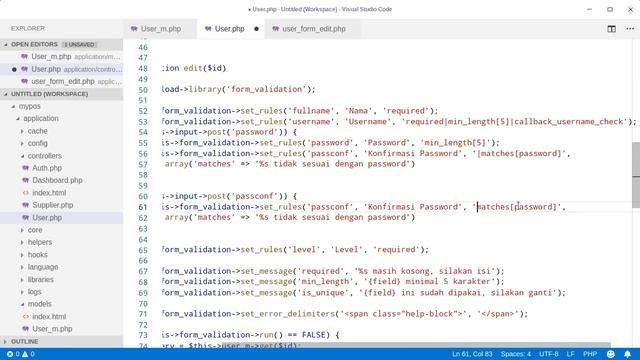Click 'FALSE' on line 73

click(313, 335)
